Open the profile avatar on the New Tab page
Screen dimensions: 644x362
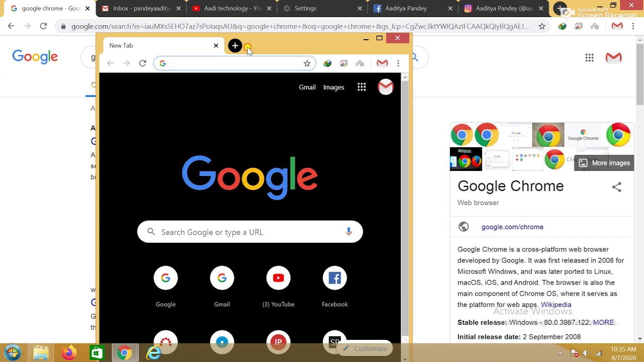(386, 87)
